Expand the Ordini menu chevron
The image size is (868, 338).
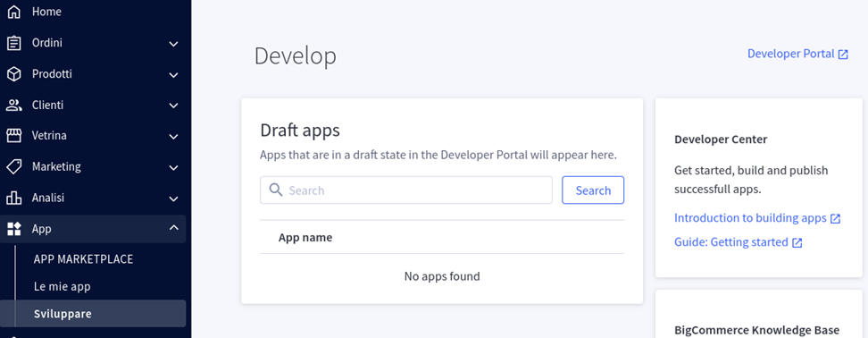pos(173,44)
